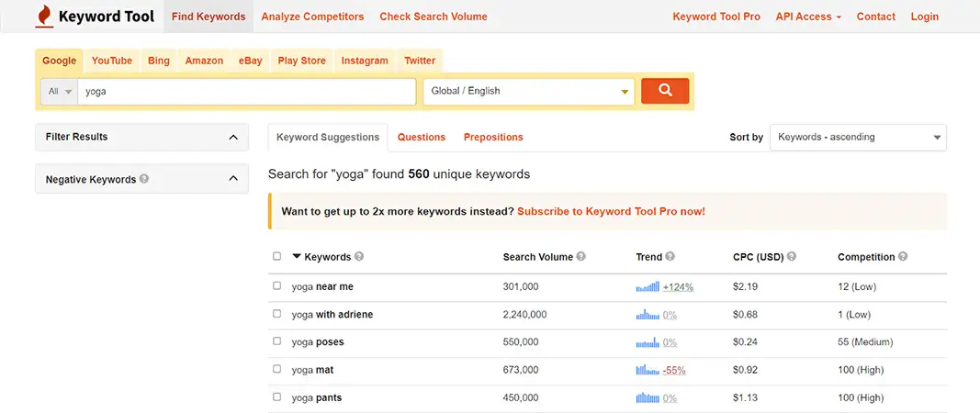
Task: Check the box for yoga with adriene
Action: tap(277, 314)
